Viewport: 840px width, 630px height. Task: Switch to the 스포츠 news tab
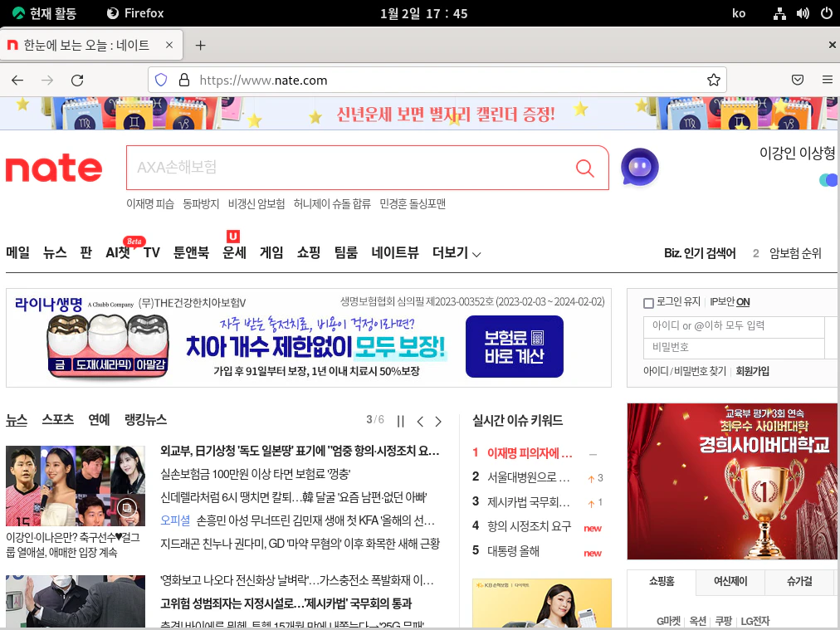58,419
